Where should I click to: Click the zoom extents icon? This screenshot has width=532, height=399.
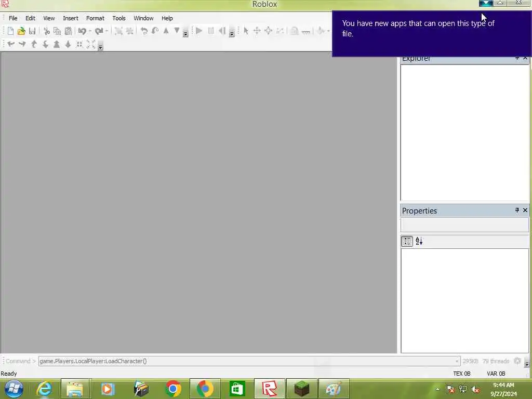90,44
